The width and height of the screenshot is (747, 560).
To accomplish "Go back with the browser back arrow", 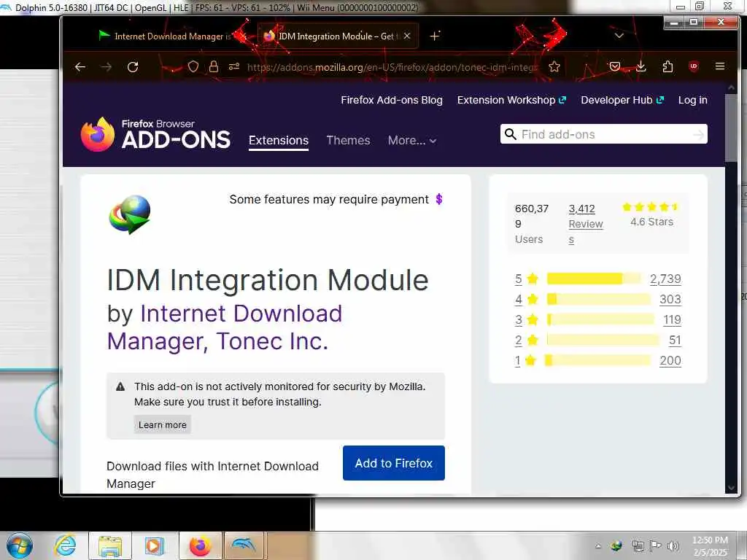I will (80, 67).
